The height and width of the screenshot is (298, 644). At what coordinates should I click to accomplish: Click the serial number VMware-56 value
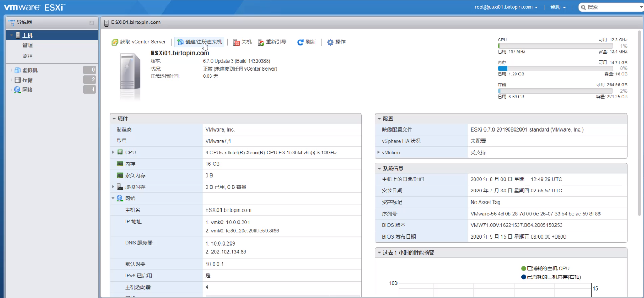(535, 214)
